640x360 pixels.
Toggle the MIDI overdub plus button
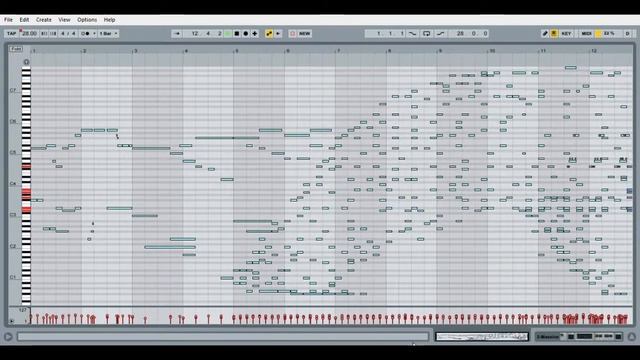tap(255, 33)
